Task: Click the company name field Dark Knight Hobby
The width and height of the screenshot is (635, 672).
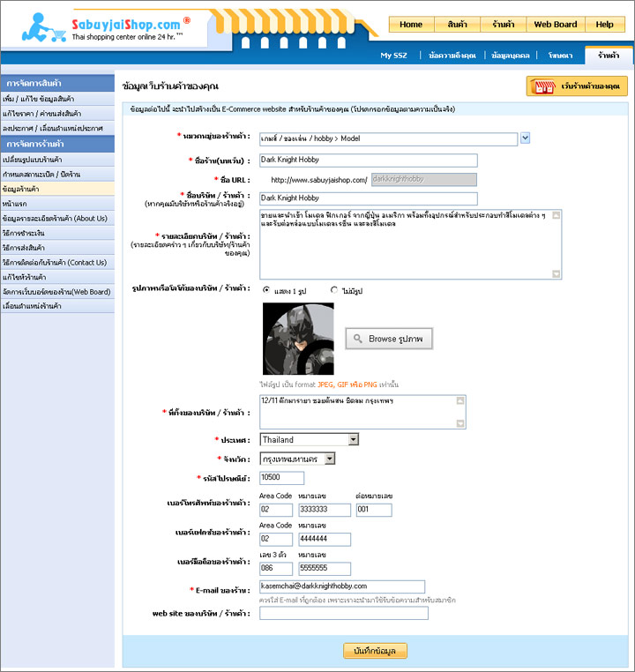Action: [x=369, y=198]
